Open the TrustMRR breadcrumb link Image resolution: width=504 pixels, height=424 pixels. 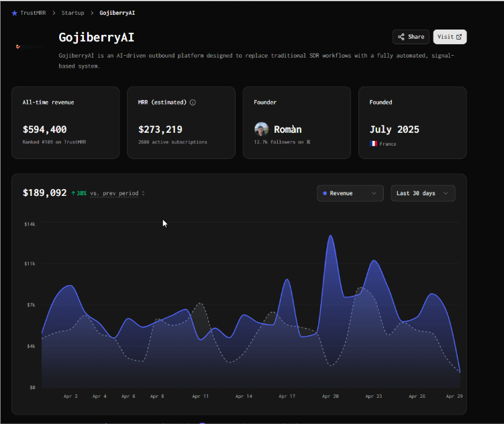pyautogui.click(x=33, y=13)
